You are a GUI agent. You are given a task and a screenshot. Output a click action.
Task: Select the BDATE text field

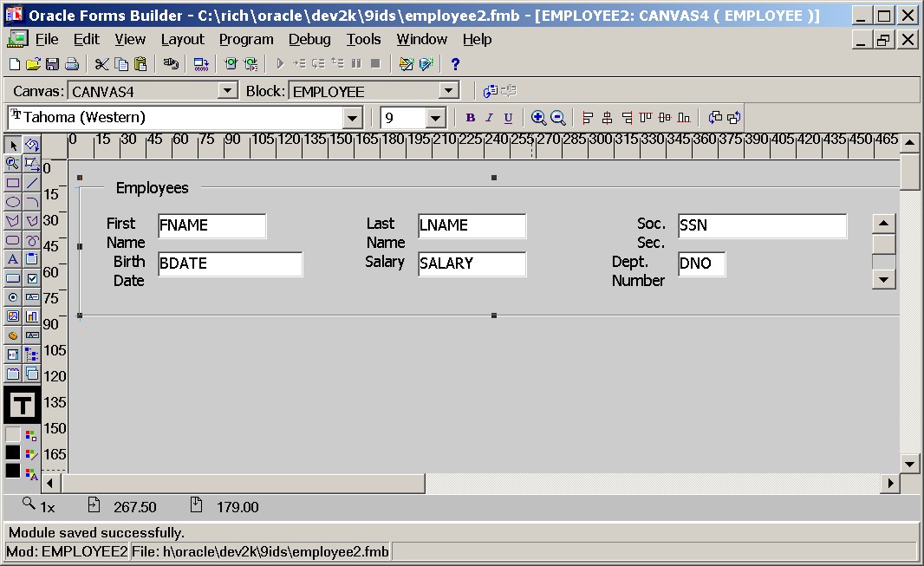pyautogui.click(x=231, y=263)
